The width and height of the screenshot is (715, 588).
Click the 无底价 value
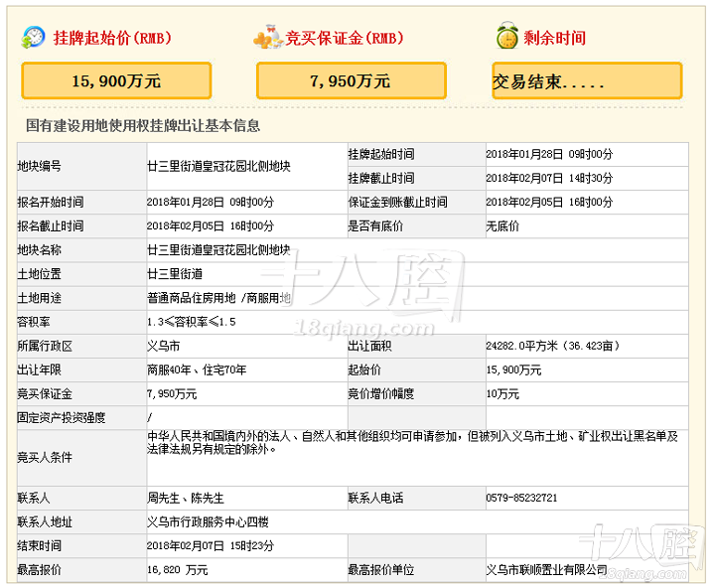502,226
